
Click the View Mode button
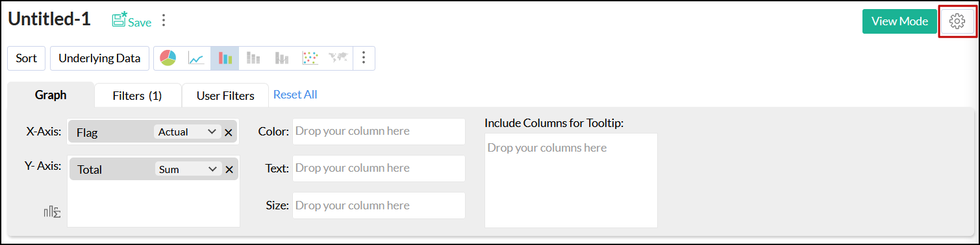coord(899,21)
